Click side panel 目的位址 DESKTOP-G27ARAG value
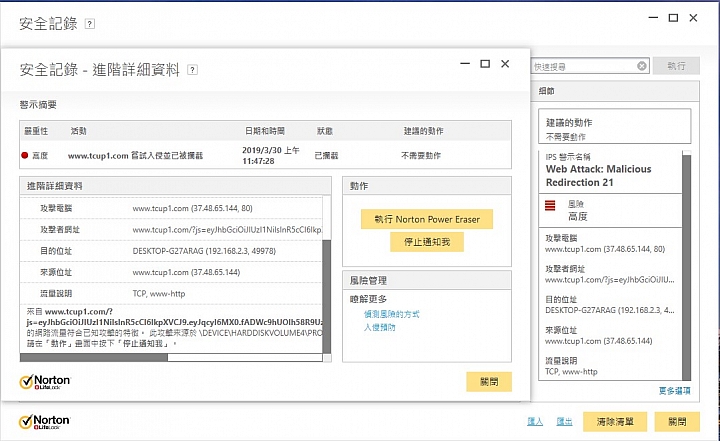720x441 pixels. 609,310
